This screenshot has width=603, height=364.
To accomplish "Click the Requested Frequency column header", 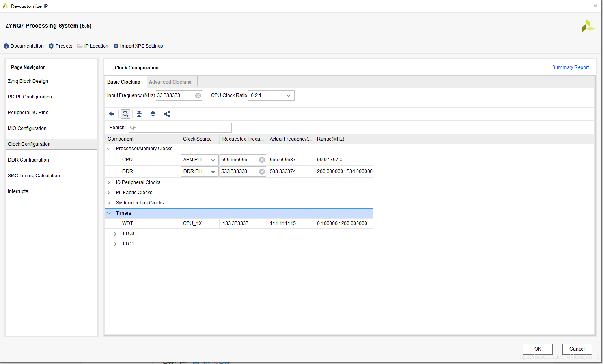I will pos(243,139).
